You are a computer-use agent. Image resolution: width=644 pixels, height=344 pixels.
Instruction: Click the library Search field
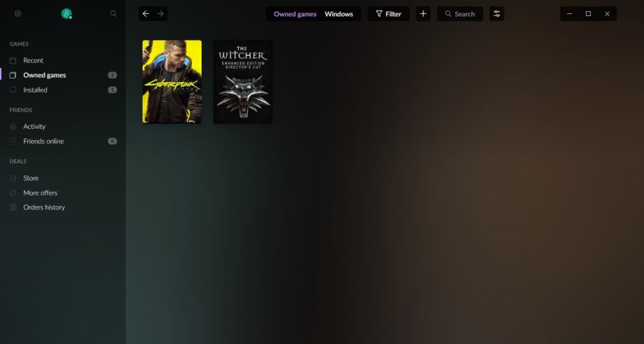[460, 13]
